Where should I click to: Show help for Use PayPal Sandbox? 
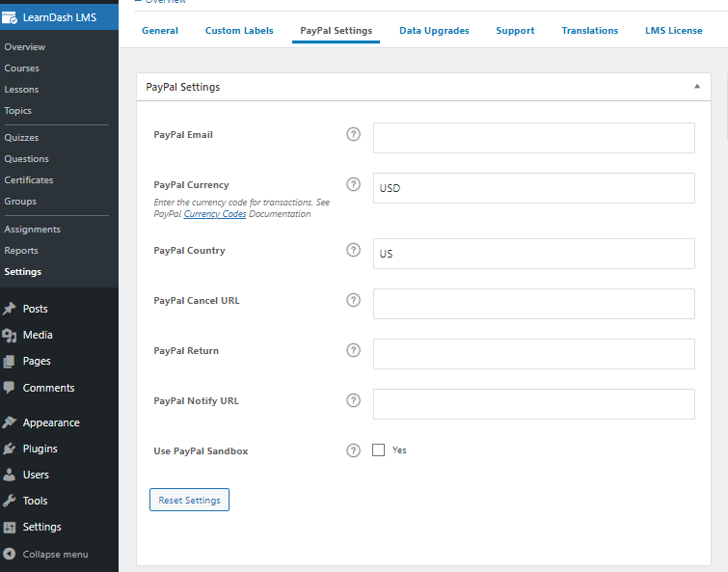353,450
